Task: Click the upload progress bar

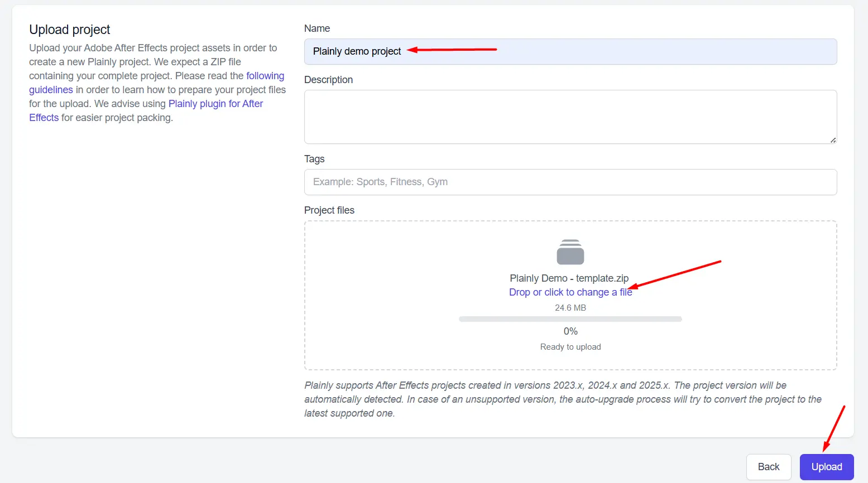Action: 570,319
